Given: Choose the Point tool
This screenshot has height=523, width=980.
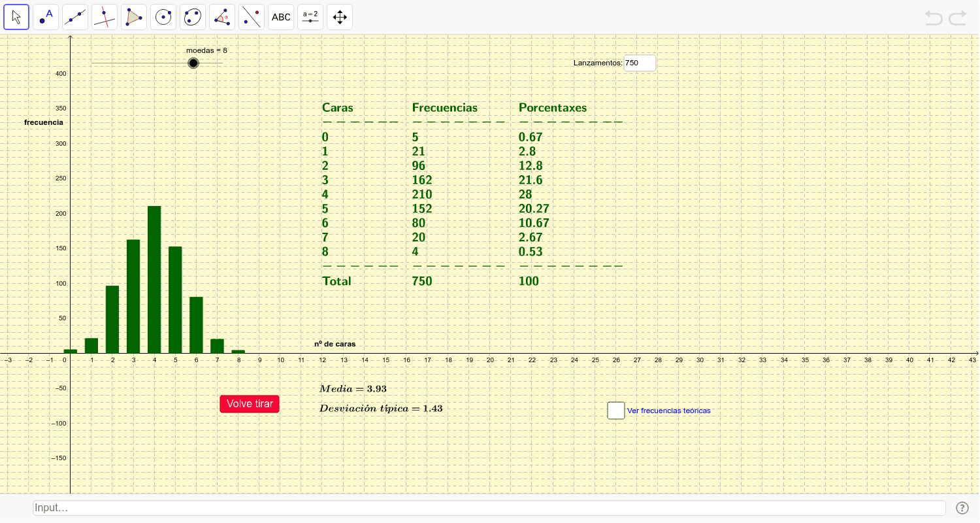Looking at the screenshot, I should [46, 17].
